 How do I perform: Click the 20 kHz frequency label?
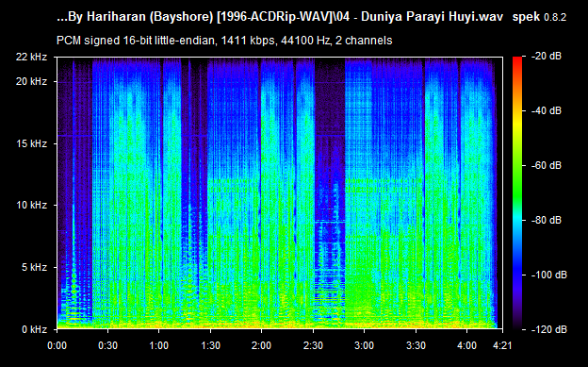coord(32,81)
